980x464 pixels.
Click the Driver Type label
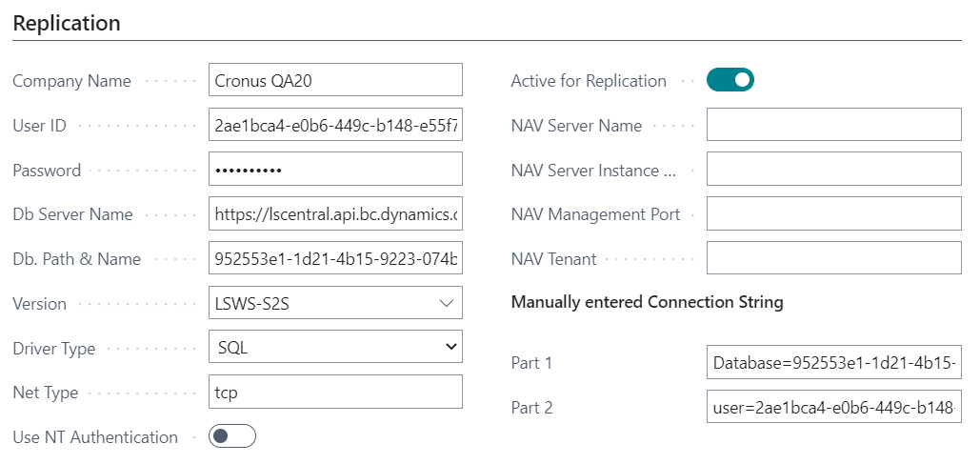(x=53, y=349)
